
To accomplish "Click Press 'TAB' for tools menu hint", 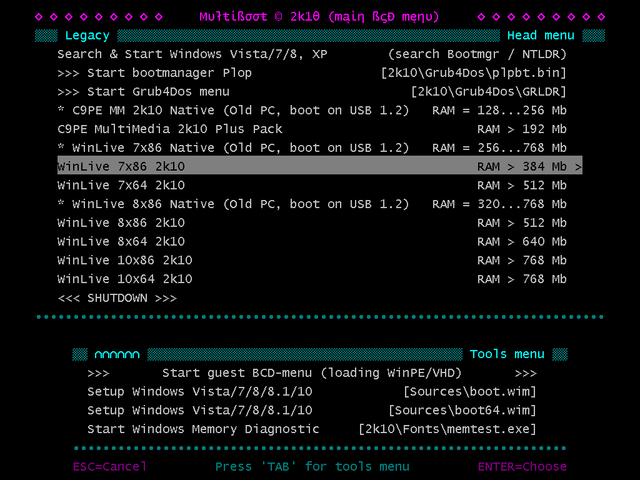I will click(x=312, y=467).
